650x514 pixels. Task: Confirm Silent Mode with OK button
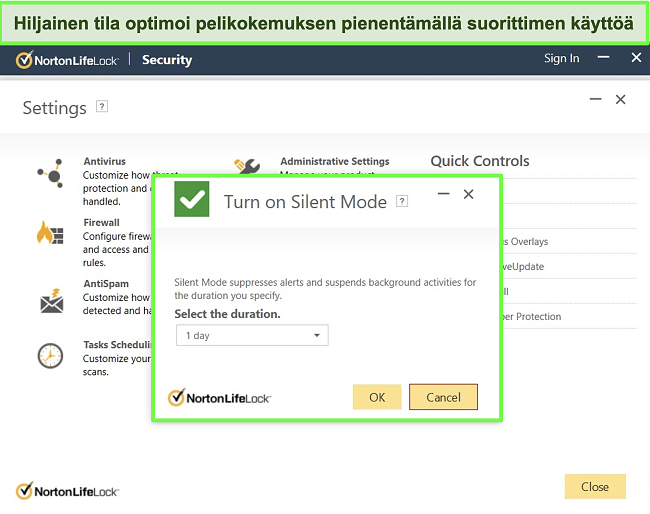(x=377, y=397)
